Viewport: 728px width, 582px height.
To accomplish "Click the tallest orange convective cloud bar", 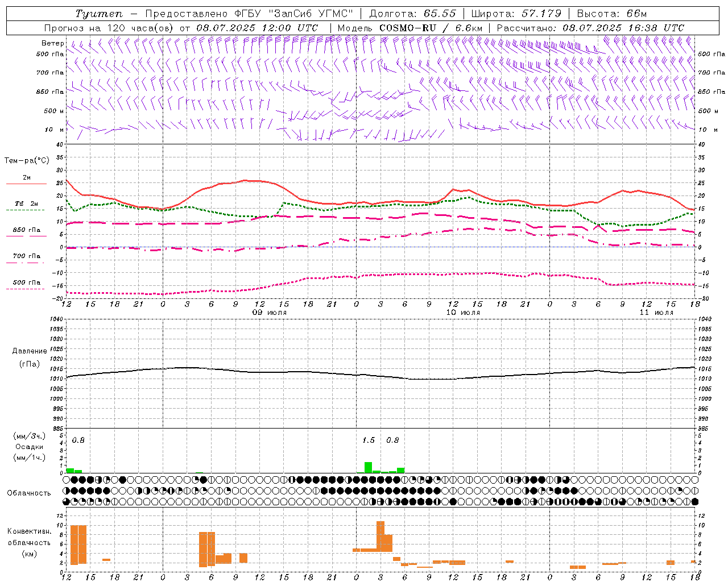I will tap(380, 537).
